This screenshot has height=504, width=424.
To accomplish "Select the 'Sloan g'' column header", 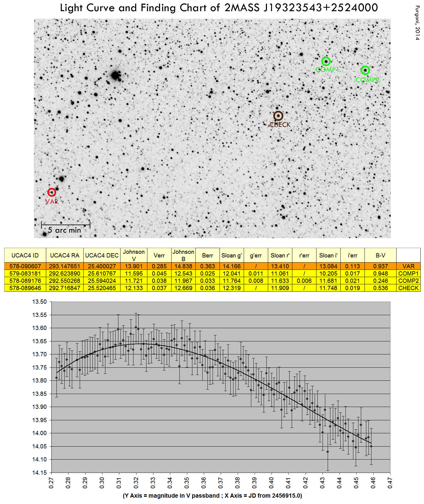I will click(232, 255).
